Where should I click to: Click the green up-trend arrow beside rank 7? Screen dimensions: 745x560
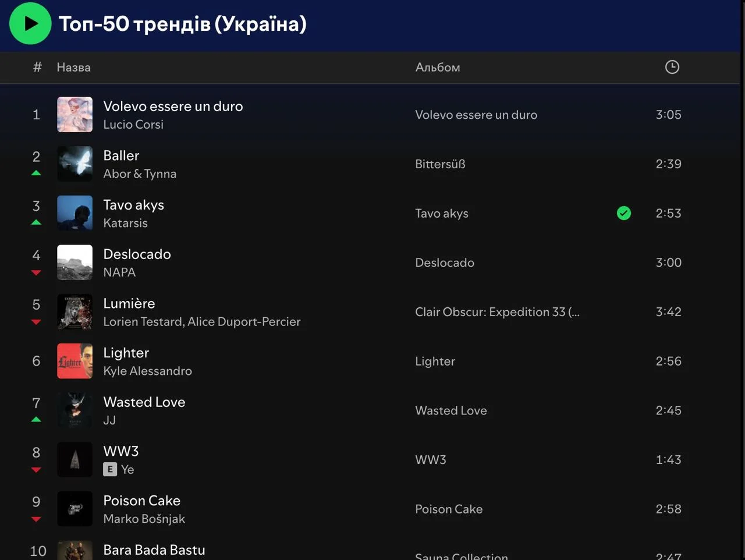click(x=36, y=419)
